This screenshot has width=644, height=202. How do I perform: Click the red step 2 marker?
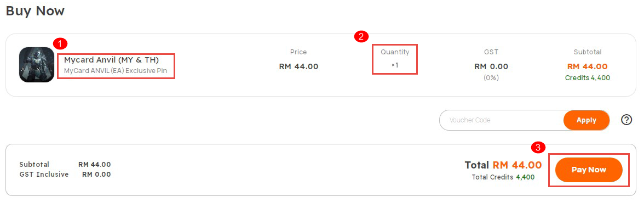point(360,37)
